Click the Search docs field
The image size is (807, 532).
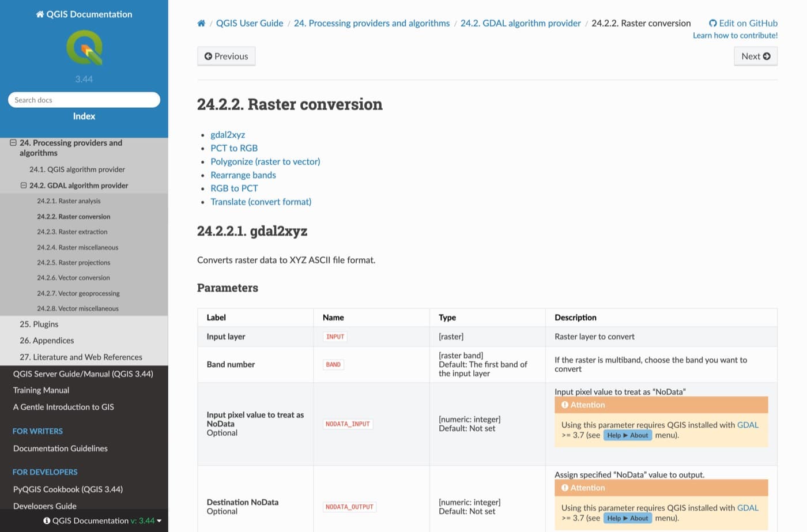pos(84,100)
